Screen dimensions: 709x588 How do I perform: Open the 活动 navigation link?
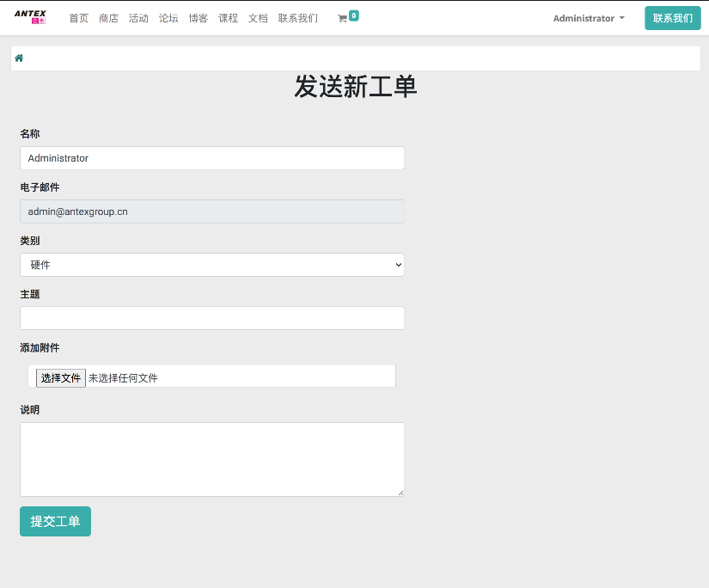(x=138, y=18)
